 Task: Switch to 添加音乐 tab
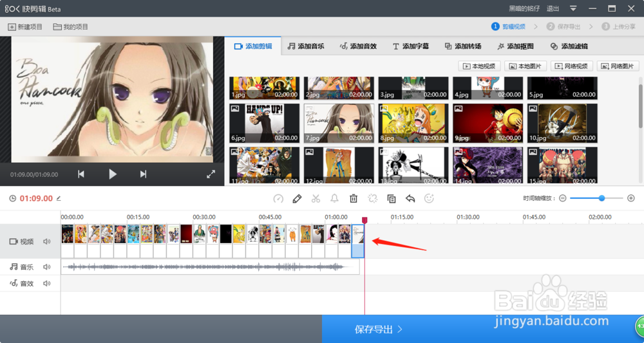coord(305,46)
